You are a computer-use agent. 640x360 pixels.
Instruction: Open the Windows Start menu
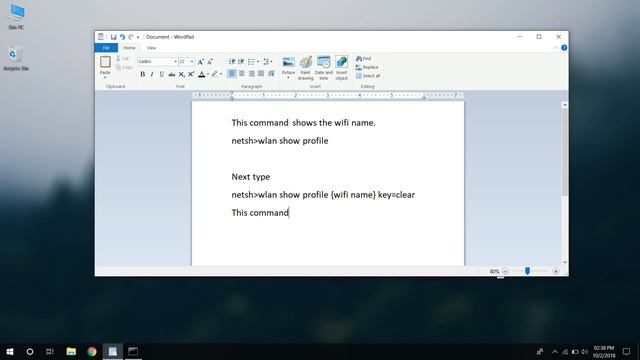pos(10,351)
